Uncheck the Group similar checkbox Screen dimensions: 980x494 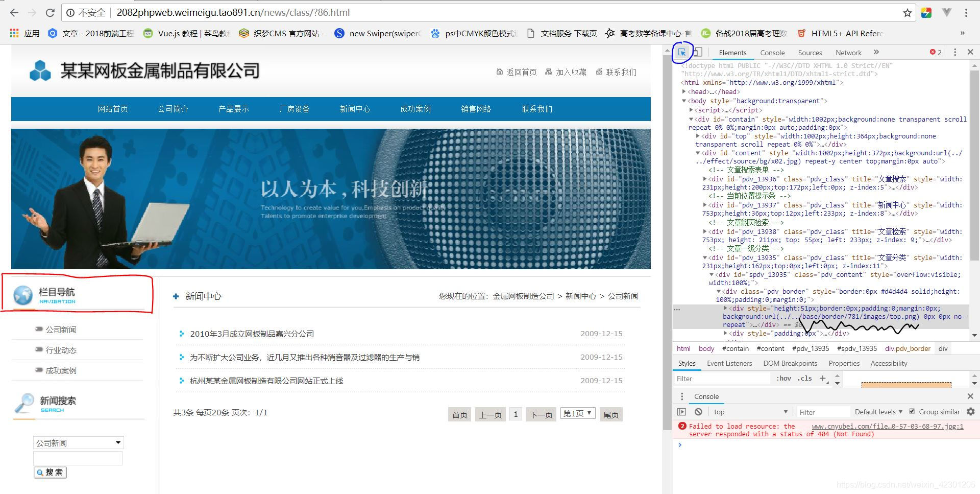click(x=912, y=412)
